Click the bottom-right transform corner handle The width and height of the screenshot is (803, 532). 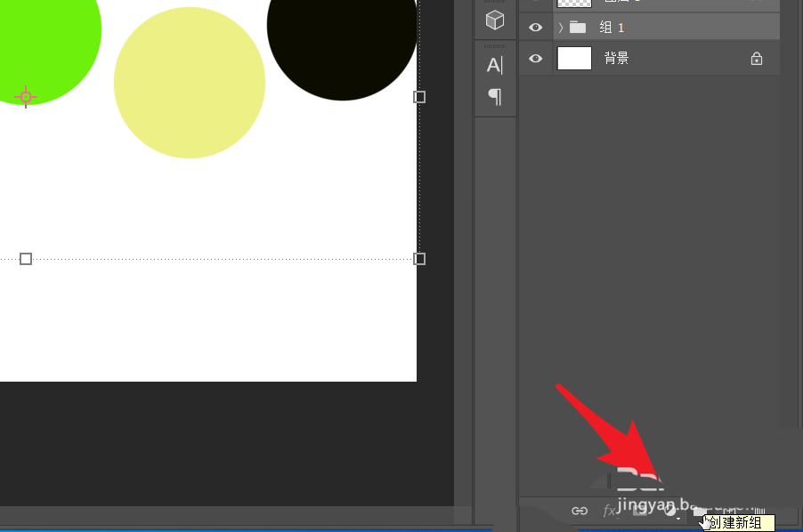(x=419, y=259)
